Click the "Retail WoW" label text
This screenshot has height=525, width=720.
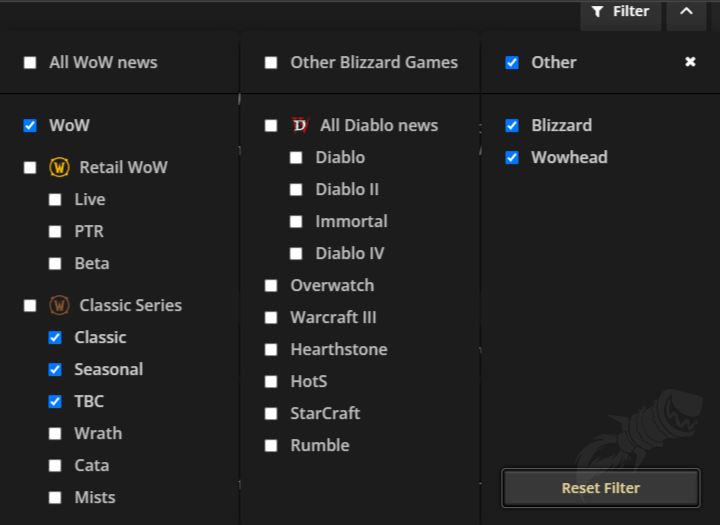(124, 167)
